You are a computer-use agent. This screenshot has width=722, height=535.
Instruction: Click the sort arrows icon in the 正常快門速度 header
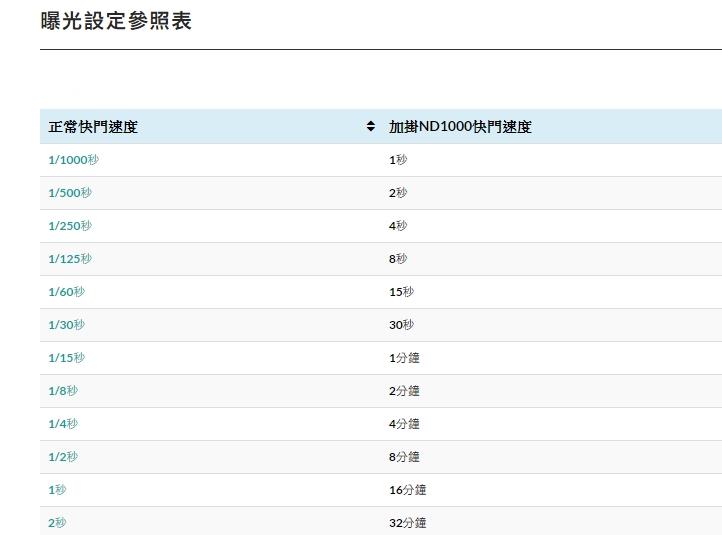click(371, 127)
